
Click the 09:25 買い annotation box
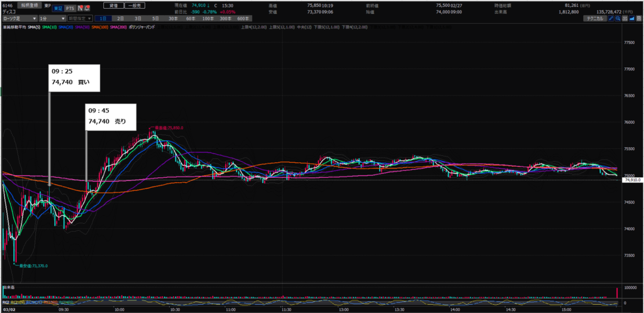pos(74,77)
